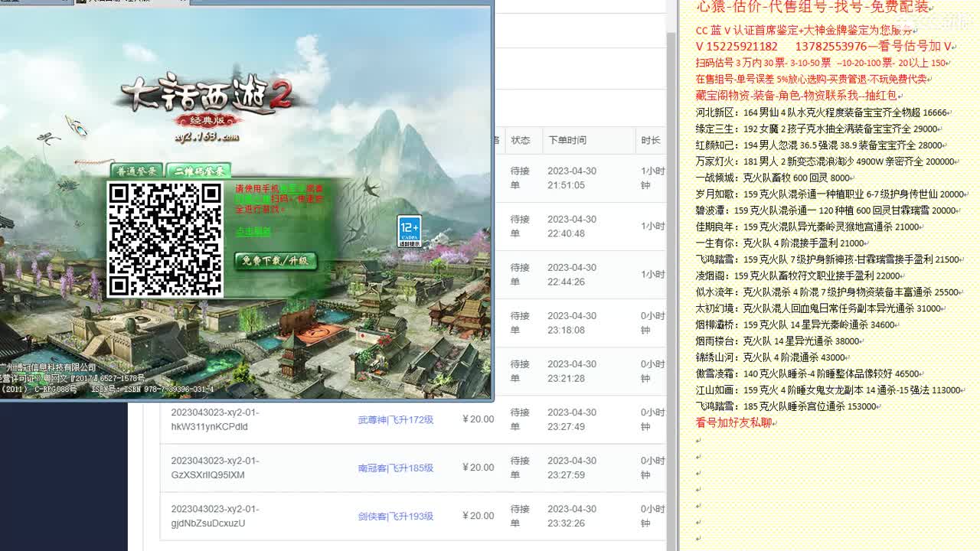Click the 时长 column header
This screenshot has width=980, height=551.
pyautogui.click(x=651, y=140)
